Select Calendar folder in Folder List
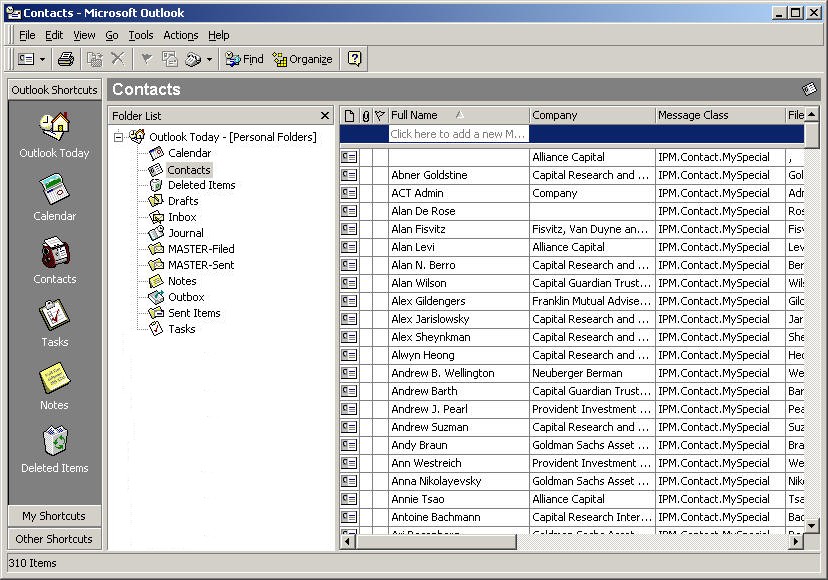Screen dimensions: 828x580 (x=190, y=153)
